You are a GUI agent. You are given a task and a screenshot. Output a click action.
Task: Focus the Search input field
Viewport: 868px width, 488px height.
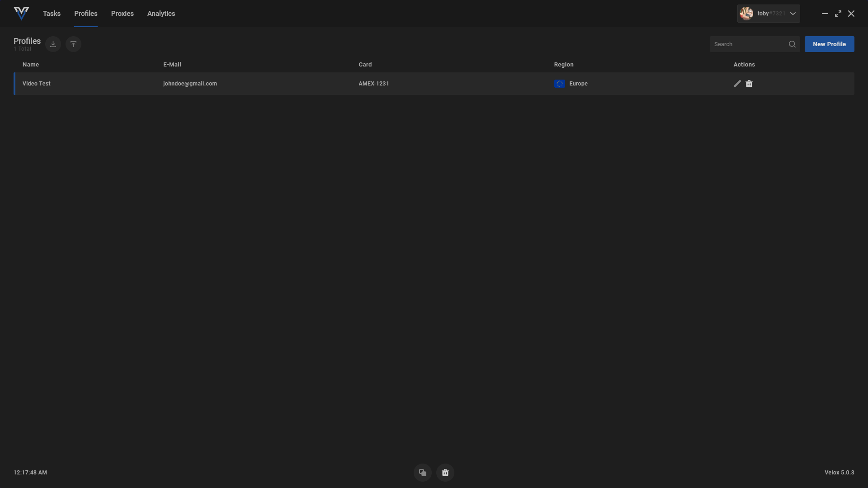(x=748, y=44)
